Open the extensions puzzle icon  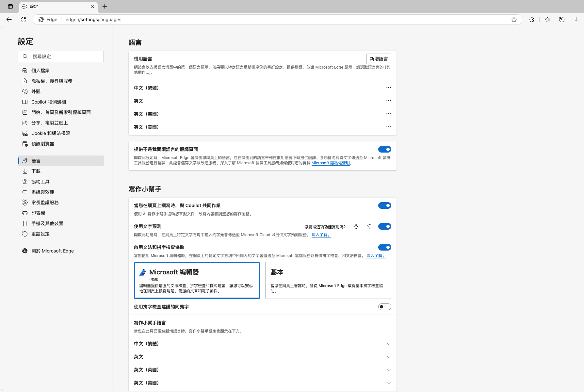tap(532, 20)
